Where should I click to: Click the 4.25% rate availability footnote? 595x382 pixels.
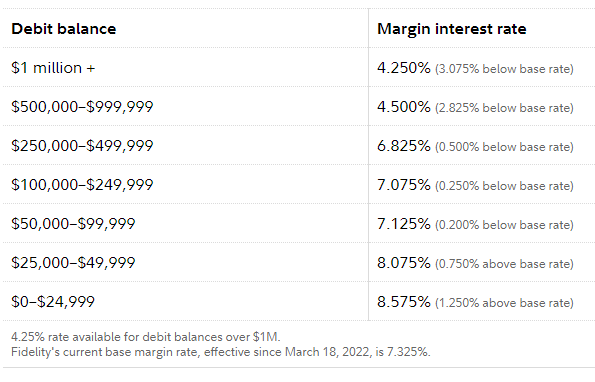coord(146,337)
